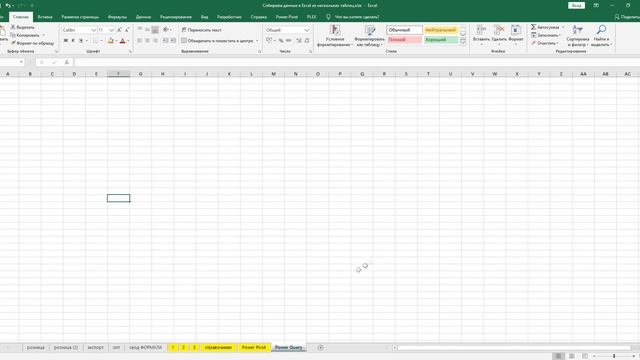Click Merge and Center button
This screenshot has width=640, height=360.
click(x=217, y=41)
